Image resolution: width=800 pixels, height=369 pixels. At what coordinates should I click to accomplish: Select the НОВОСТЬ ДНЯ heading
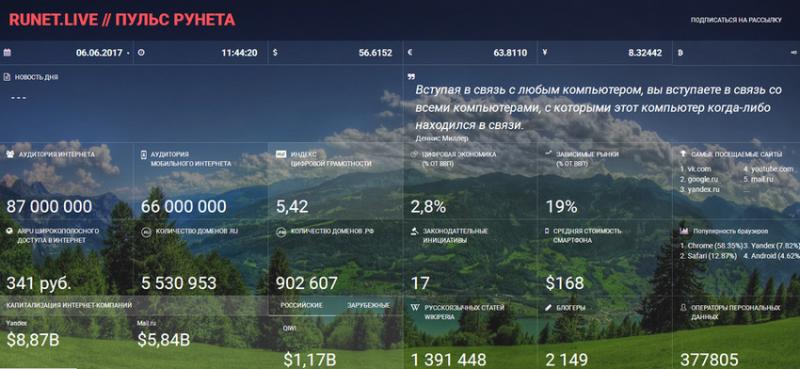36,77
